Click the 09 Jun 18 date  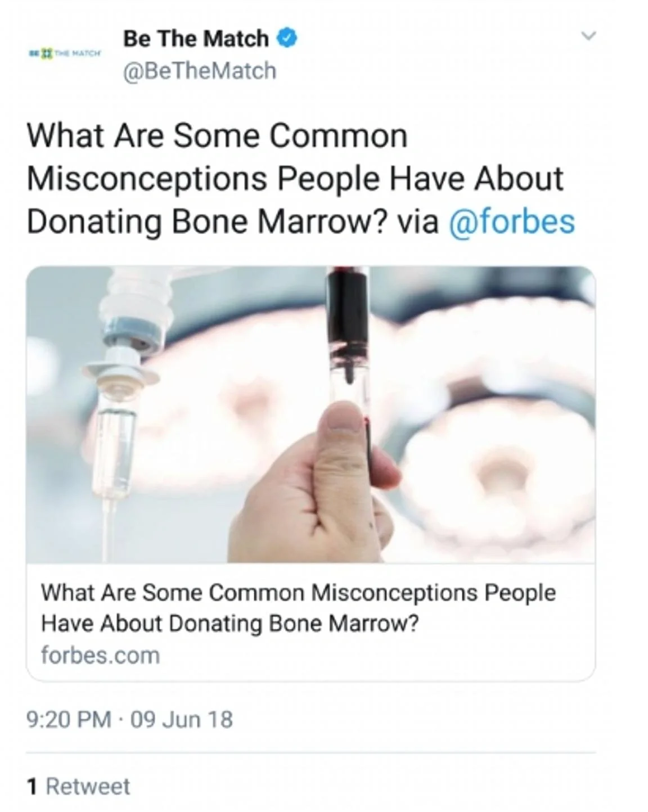pyautogui.click(x=182, y=719)
